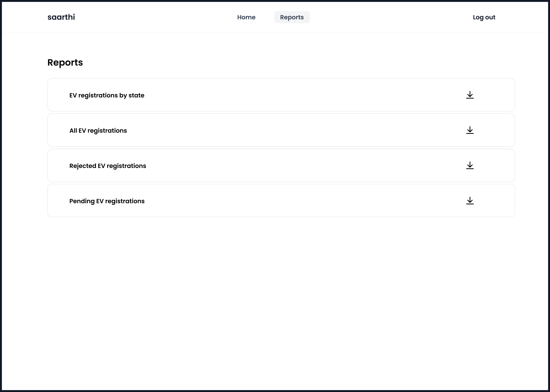Select the Reports nav tab

(292, 17)
